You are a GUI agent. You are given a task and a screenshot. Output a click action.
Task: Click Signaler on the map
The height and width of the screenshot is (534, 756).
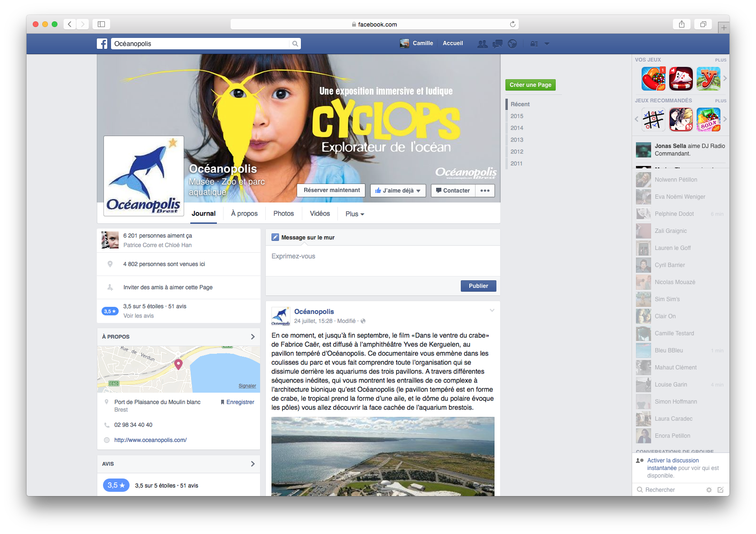247,386
